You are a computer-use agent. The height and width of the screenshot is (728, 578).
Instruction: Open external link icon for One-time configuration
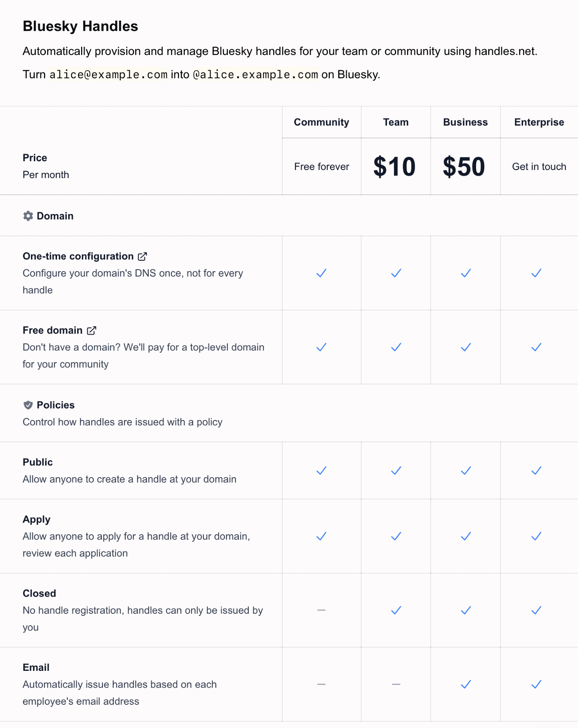coord(143,256)
